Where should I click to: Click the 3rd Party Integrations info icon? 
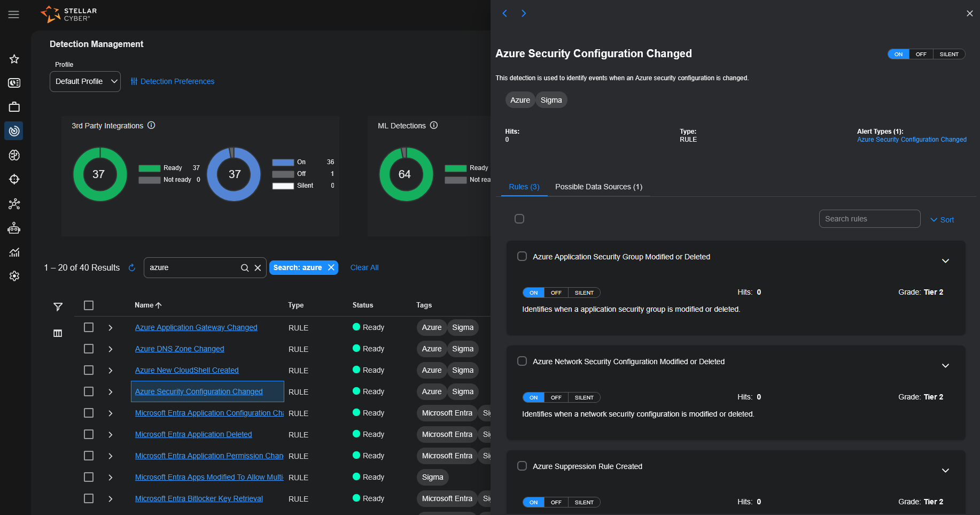coord(151,125)
